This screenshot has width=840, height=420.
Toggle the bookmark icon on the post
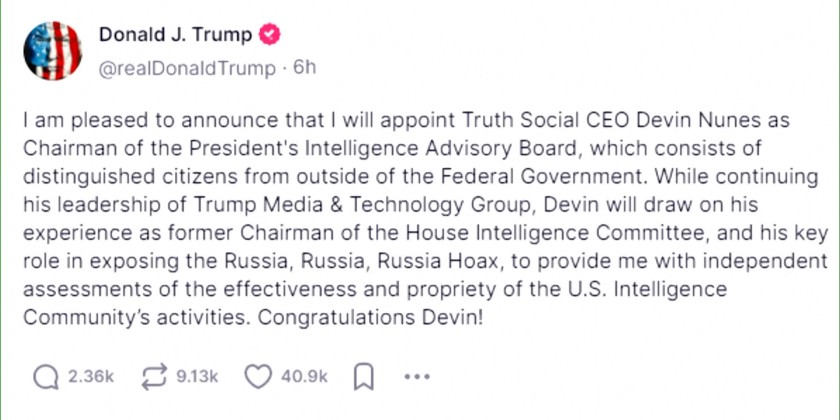point(365,377)
